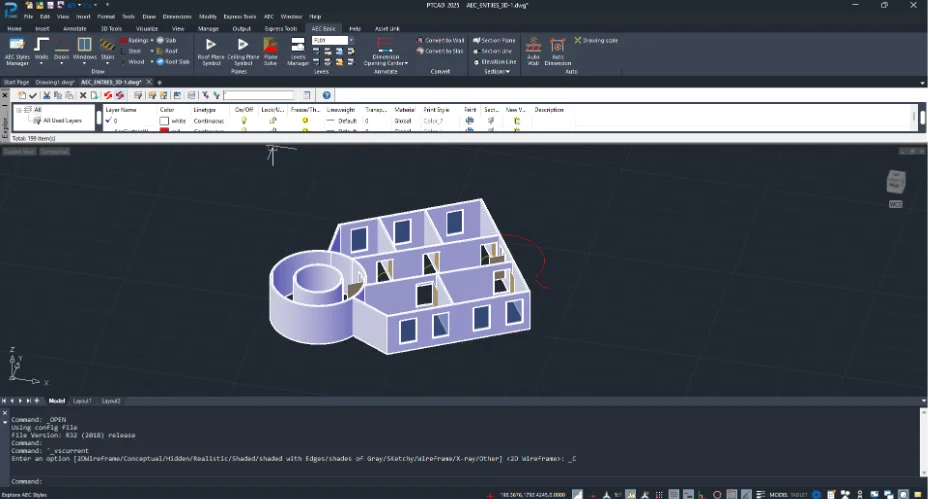Toggle the Section column icon for layer 0

pyautogui.click(x=491, y=121)
